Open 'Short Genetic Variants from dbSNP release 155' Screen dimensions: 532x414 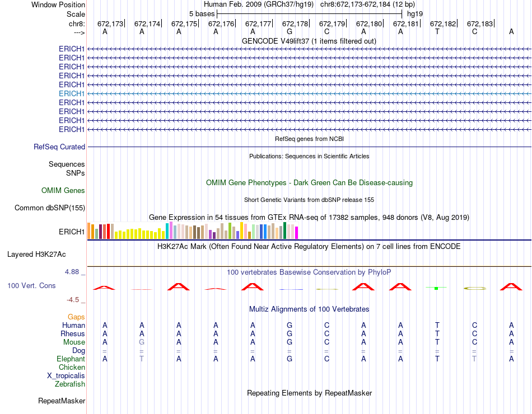309,200
